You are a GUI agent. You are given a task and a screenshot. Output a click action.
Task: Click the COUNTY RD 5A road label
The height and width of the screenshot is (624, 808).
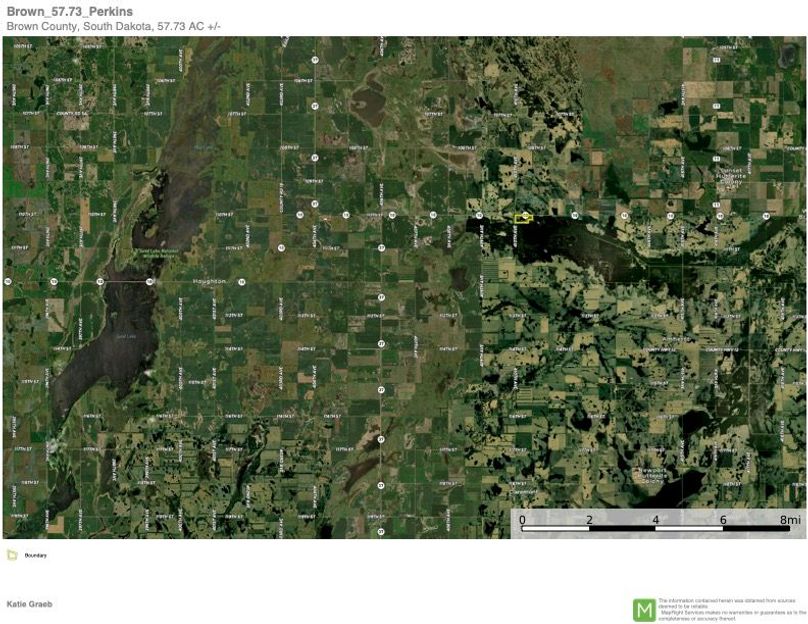click(72, 113)
